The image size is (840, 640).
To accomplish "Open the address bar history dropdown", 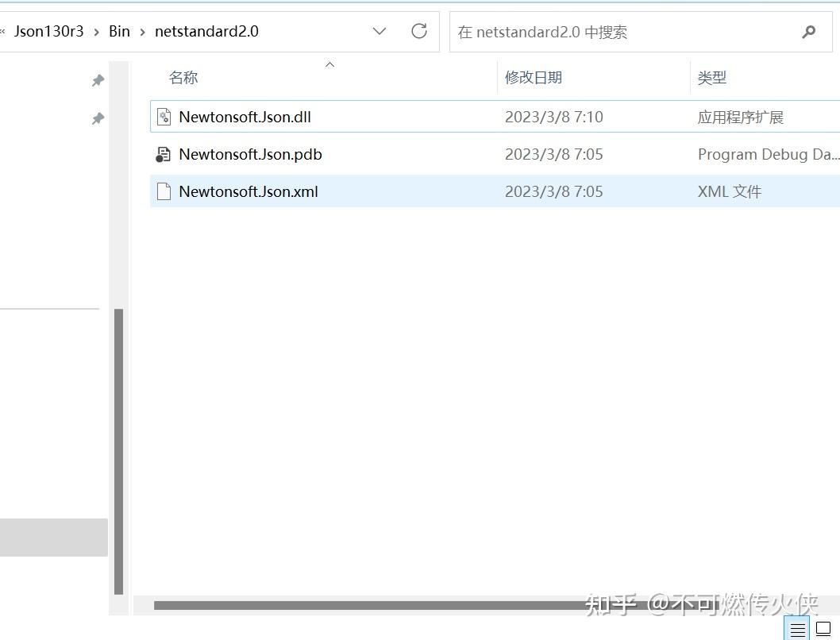I will point(379,31).
